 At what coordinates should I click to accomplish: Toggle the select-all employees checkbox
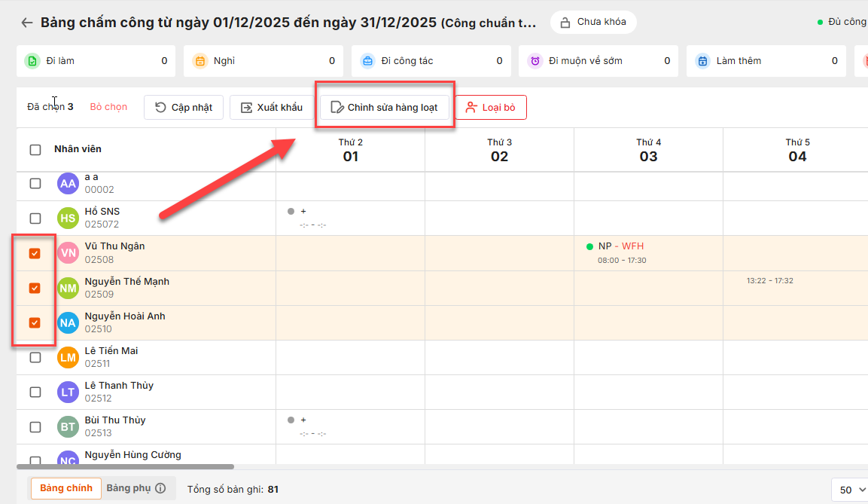(35, 149)
